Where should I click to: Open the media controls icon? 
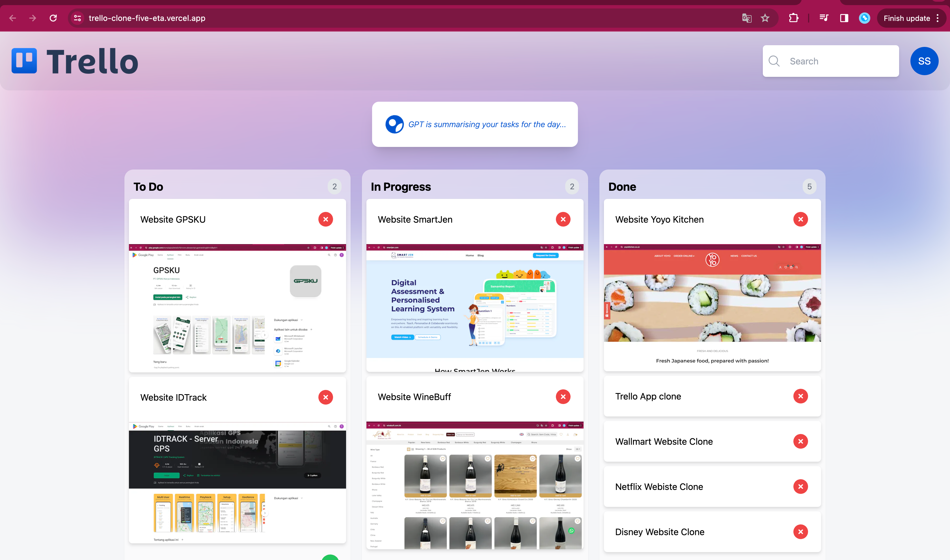(824, 18)
